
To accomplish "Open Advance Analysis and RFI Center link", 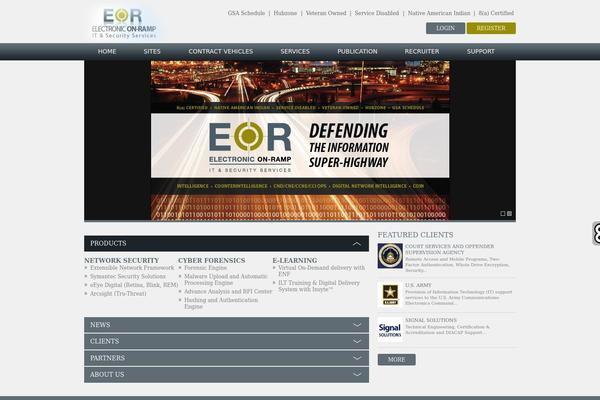I will point(228,292).
